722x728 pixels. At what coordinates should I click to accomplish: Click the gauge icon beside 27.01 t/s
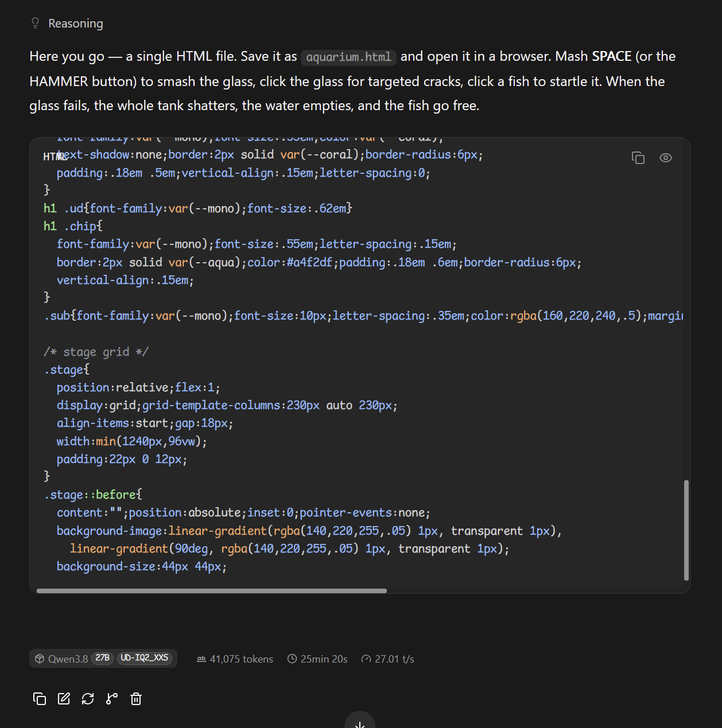coord(366,659)
